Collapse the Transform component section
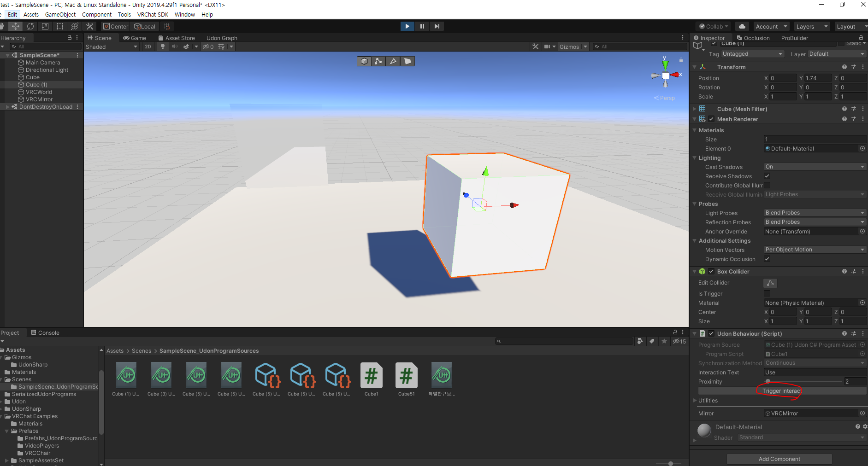Viewport: 868px width, 466px height. (694, 67)
